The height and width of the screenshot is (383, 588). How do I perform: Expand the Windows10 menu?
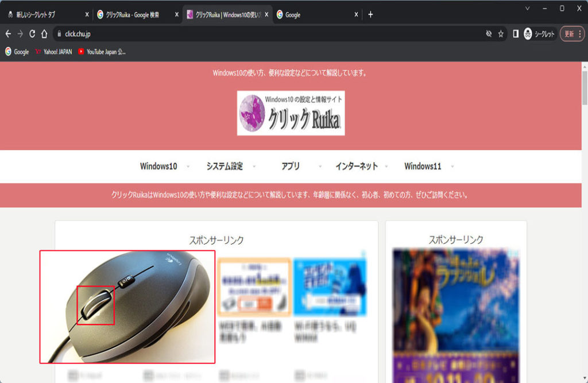pyautogui.click(x=158, y=166)
